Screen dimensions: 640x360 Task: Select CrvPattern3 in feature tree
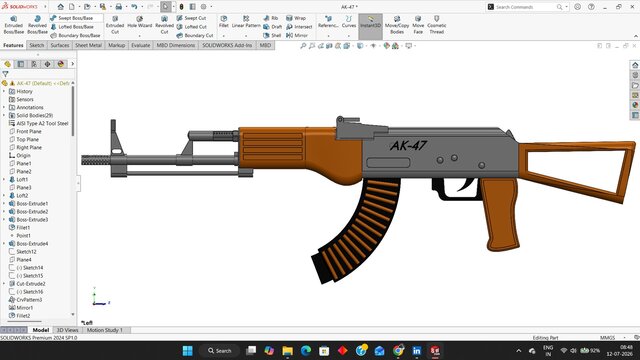[x=25, y=300]
